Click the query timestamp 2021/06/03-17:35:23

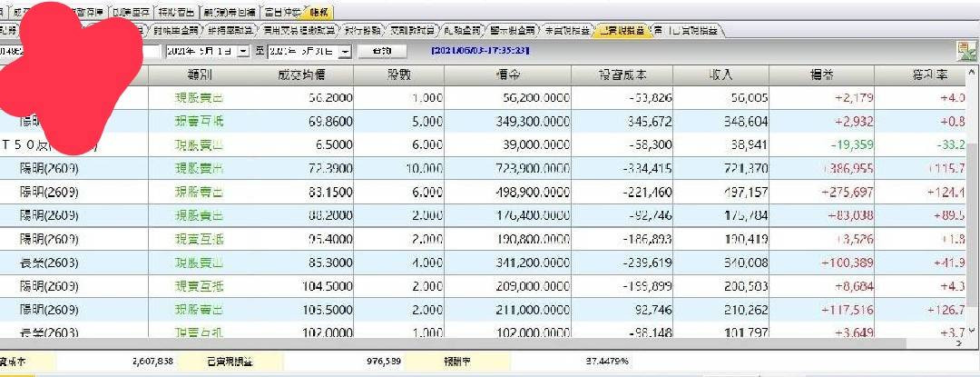point(480,51)
